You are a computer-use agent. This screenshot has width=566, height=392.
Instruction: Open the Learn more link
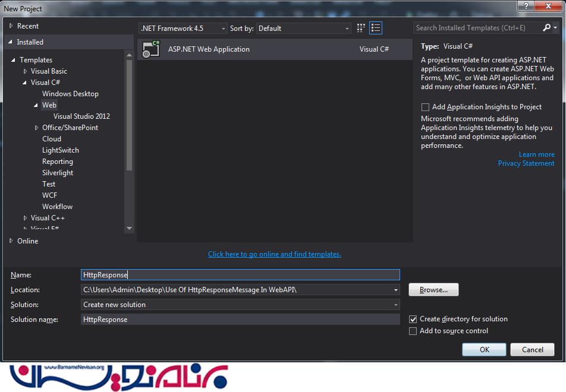click(536, 154)
